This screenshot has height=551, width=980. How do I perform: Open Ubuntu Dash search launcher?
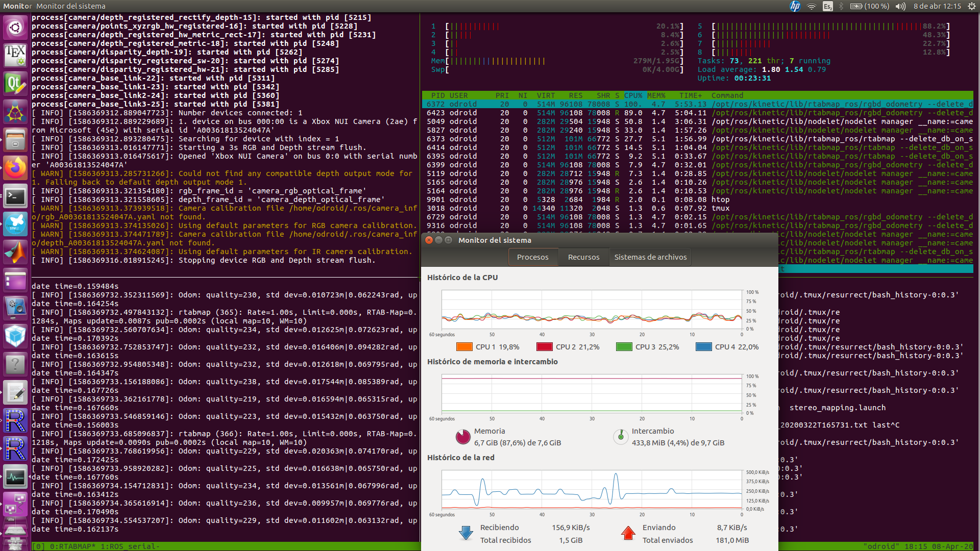[x=15, y=27]
